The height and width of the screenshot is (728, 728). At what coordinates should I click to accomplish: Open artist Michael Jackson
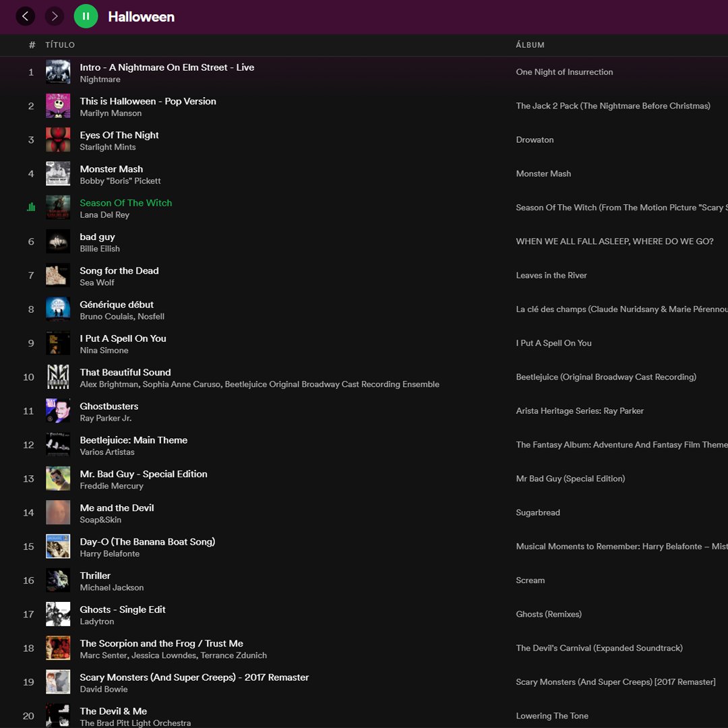point(112,588)
